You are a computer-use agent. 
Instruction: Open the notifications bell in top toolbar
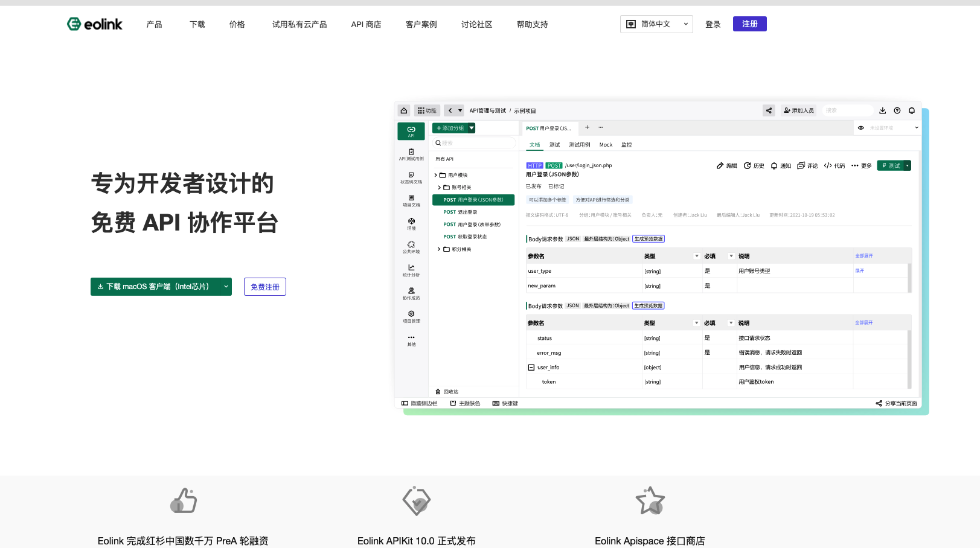click(912, 110)
